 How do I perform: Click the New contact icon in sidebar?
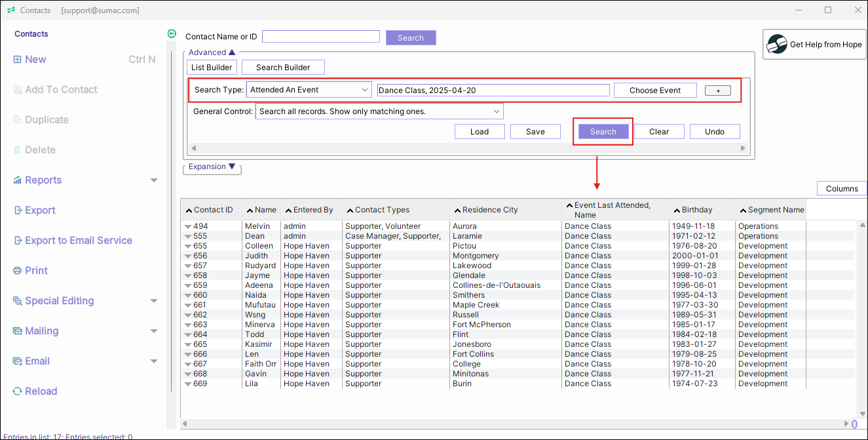[18, 60]
